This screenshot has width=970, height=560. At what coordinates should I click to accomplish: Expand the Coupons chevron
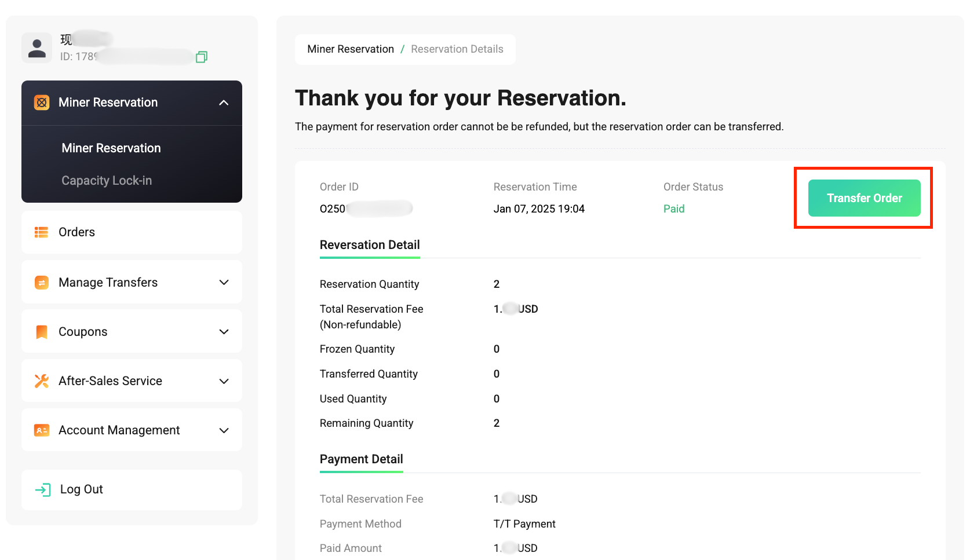point(224,332)
